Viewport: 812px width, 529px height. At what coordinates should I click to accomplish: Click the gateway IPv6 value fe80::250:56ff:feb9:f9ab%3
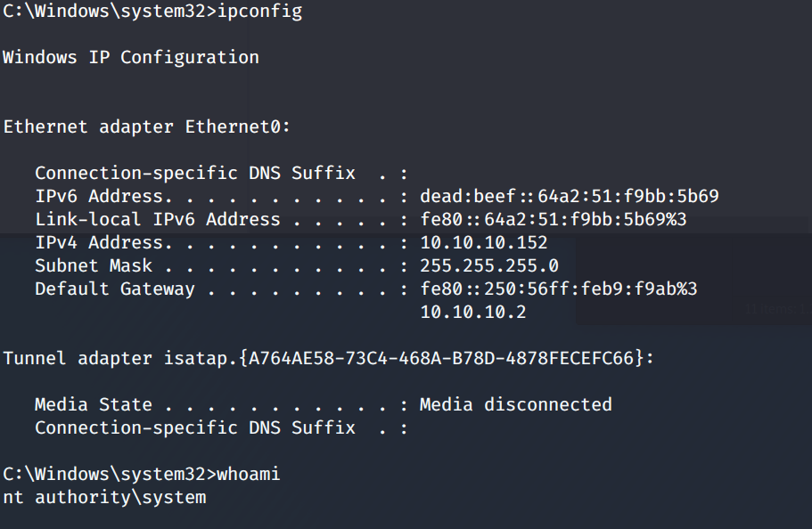coord(559,289)
